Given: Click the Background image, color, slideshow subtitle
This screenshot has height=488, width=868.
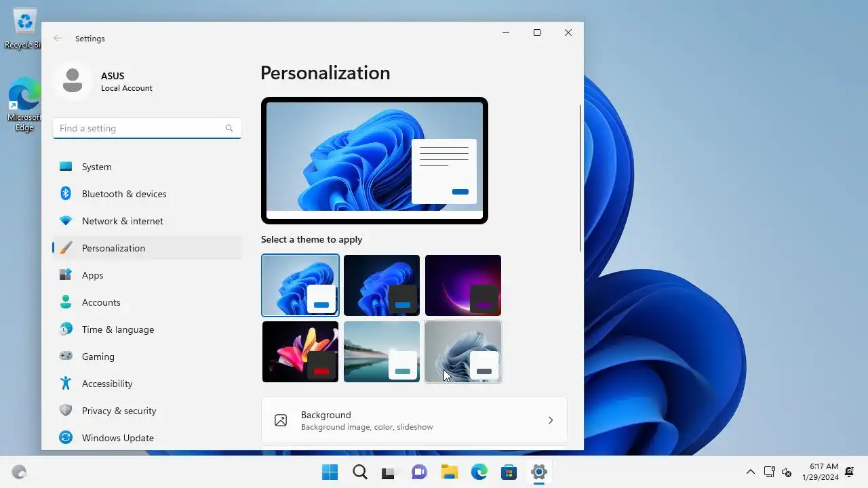Looking at the screenshot, I should point(367,427).
